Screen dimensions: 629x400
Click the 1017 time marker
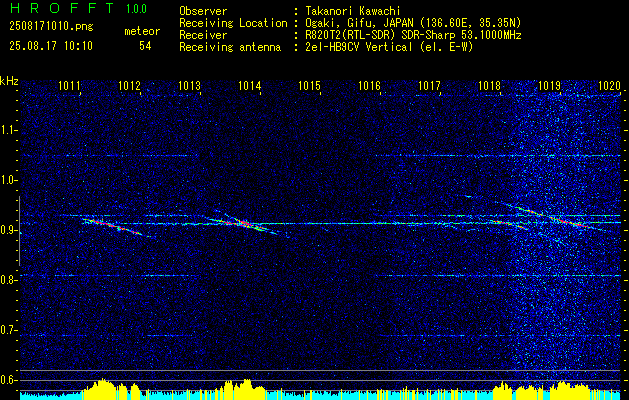(430, 85)
